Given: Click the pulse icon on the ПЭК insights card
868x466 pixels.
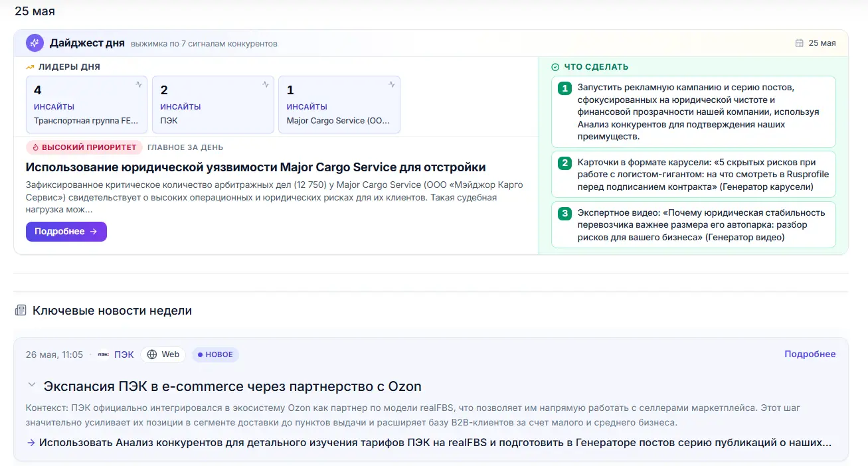Looking at the screenshot, I should point(266,84).
